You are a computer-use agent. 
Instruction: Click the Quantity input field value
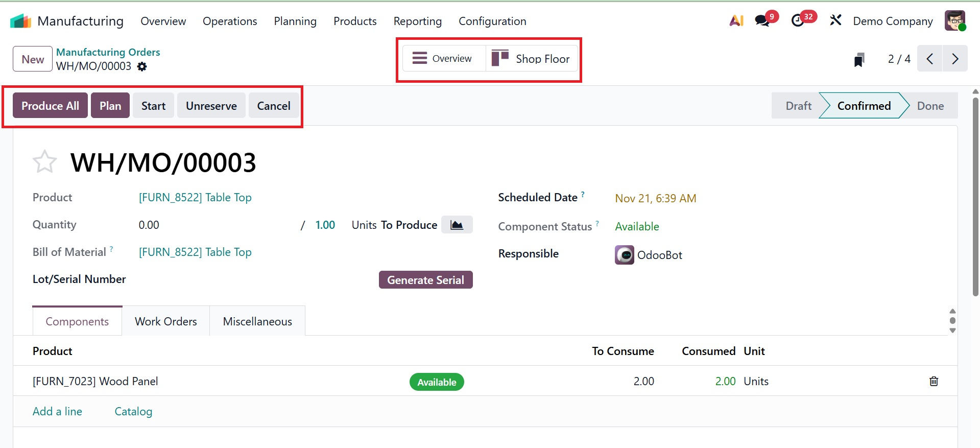click(x=149, y=225)
